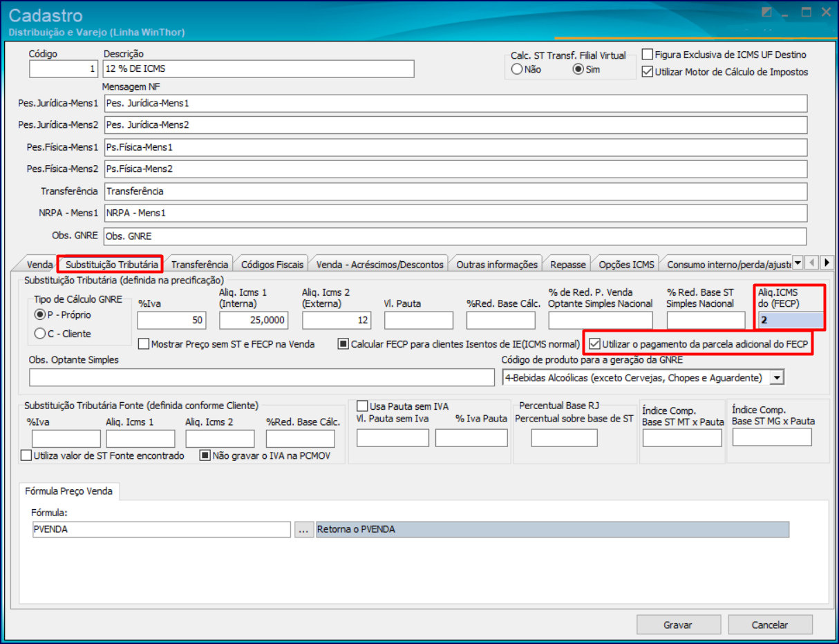Click the Pes.Jurídica-Mens1 message field
Image resolution: width=839 pixels, height=644 pixels.
455,103
